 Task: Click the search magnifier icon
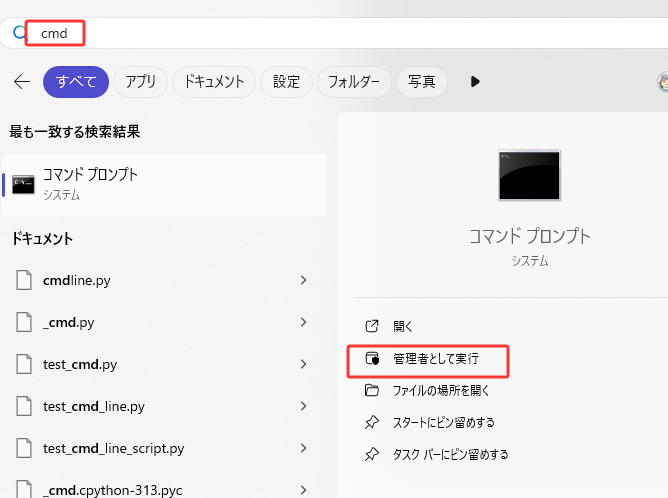(19, 32)
